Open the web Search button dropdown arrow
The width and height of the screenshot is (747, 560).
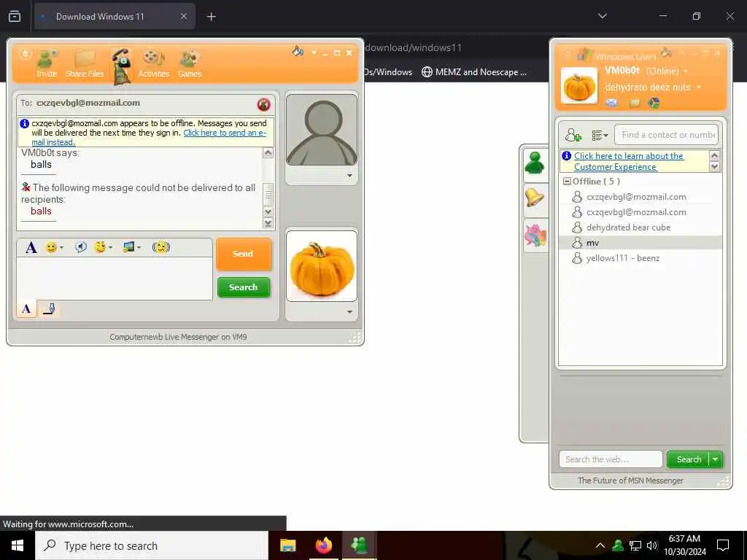tap(716, 459)
